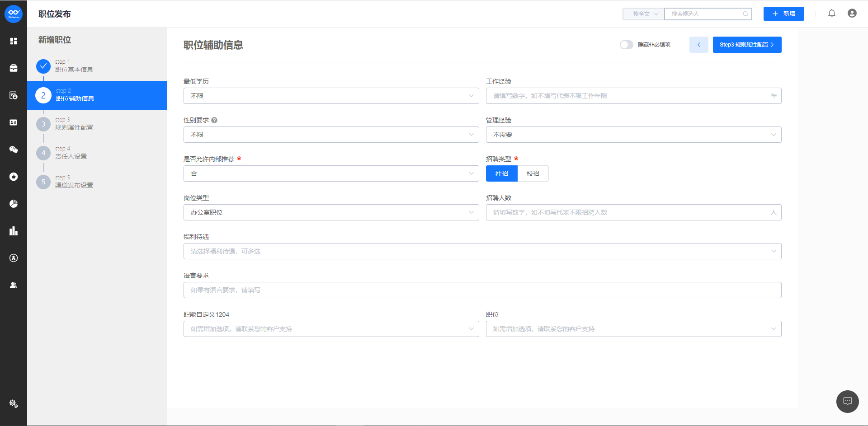Focus the 招聘人数 input field
This screenshot has width=868, height=426.
pyautogui.click(x=633, y=212)
